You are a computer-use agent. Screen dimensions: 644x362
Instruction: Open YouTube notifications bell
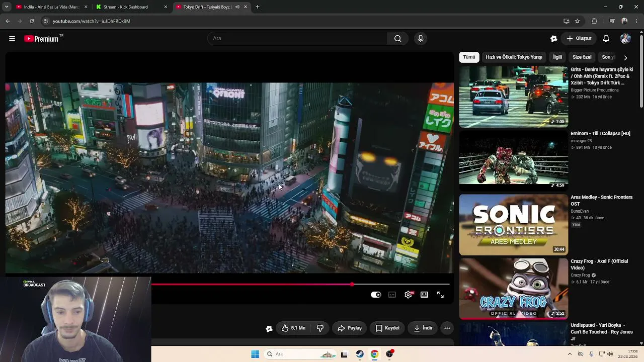click(x=606, y=39)
